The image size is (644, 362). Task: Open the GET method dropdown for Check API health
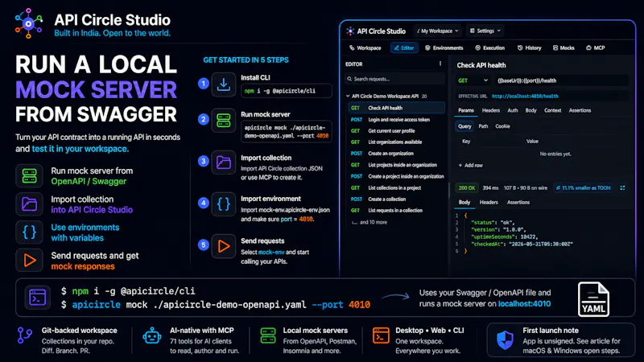click(473, 80)
